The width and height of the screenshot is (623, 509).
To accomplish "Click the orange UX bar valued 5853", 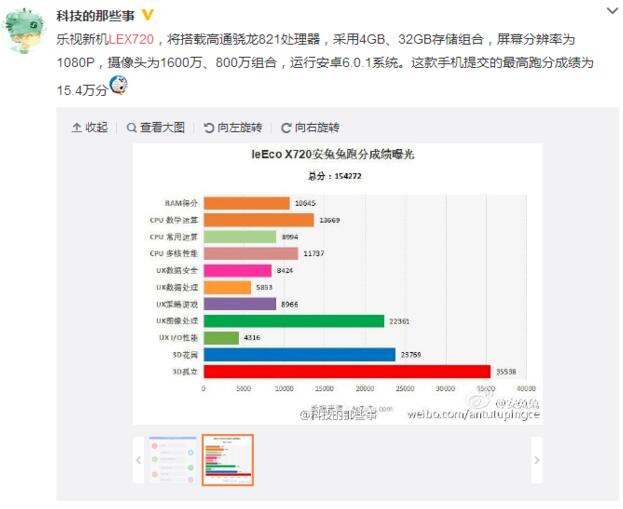I will 227,287.
